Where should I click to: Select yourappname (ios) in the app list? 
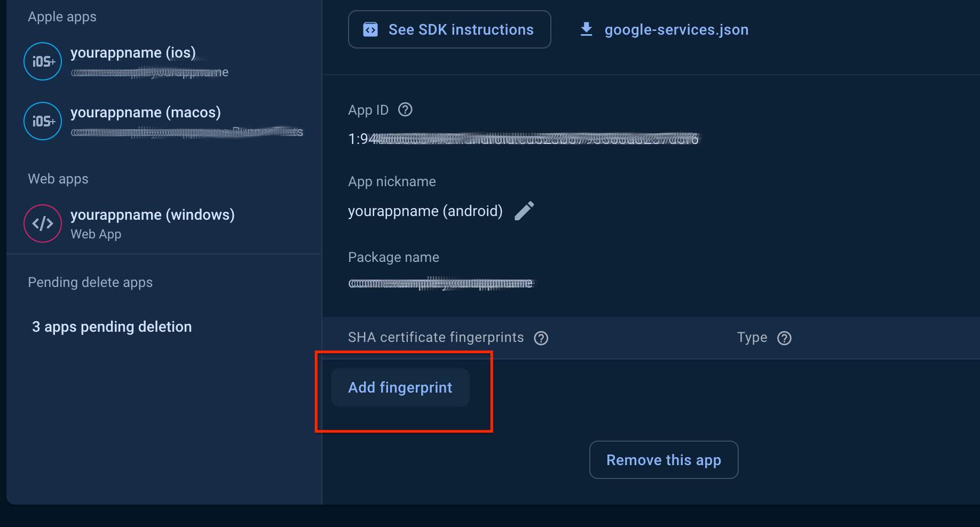point(133,53)
